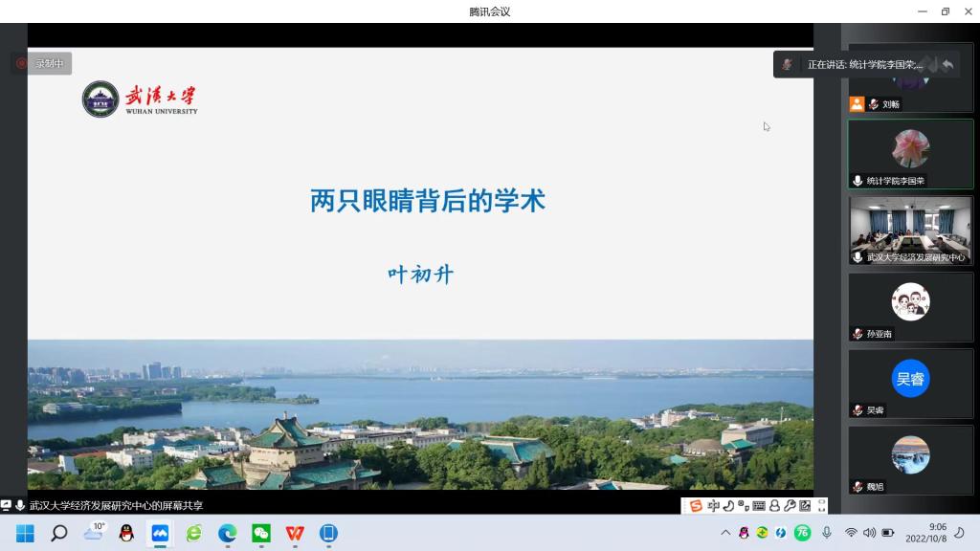Select the 武汉大学经济发展研究中心 video thumbnail

(x=910, y=230)
